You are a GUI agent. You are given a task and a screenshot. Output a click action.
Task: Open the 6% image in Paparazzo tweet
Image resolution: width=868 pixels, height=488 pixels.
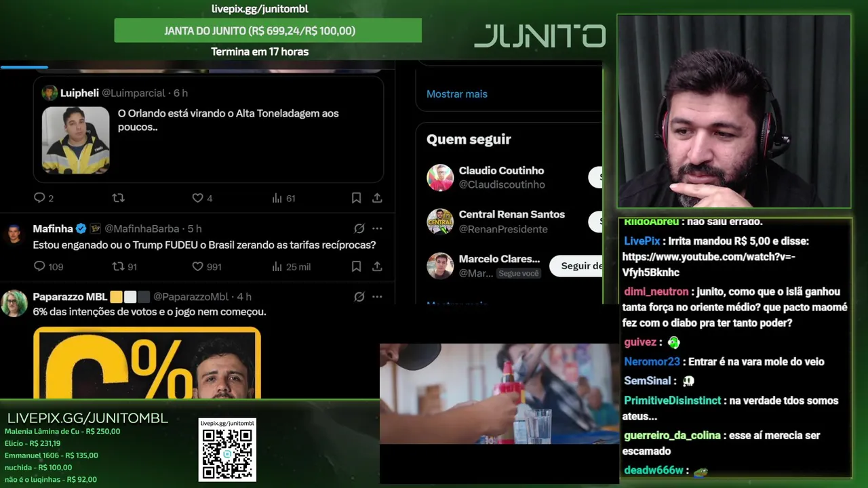click(147, 363)
